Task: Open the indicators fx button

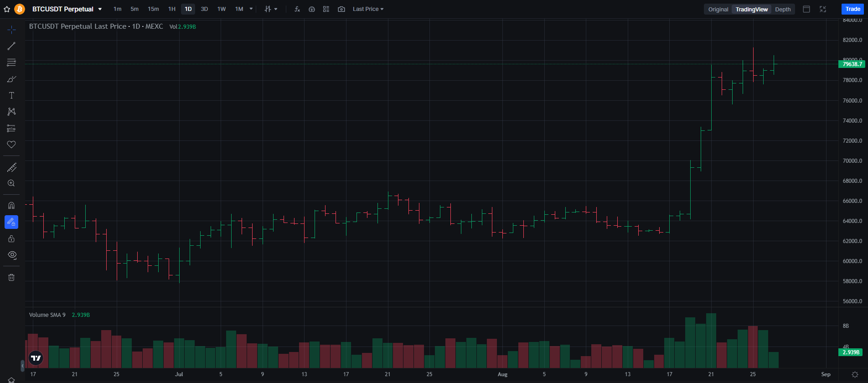Action: click(297, 9)
